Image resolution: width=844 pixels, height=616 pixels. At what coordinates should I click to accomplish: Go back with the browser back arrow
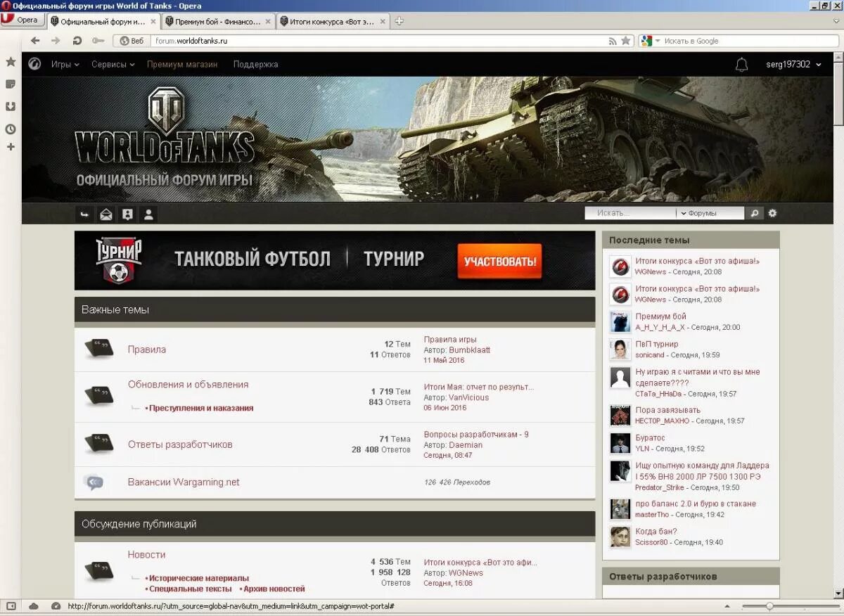[x=35, y=41]
